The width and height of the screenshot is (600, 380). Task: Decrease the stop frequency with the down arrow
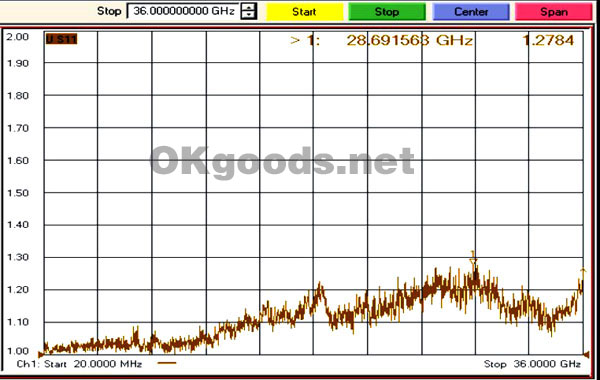point(249,15)
